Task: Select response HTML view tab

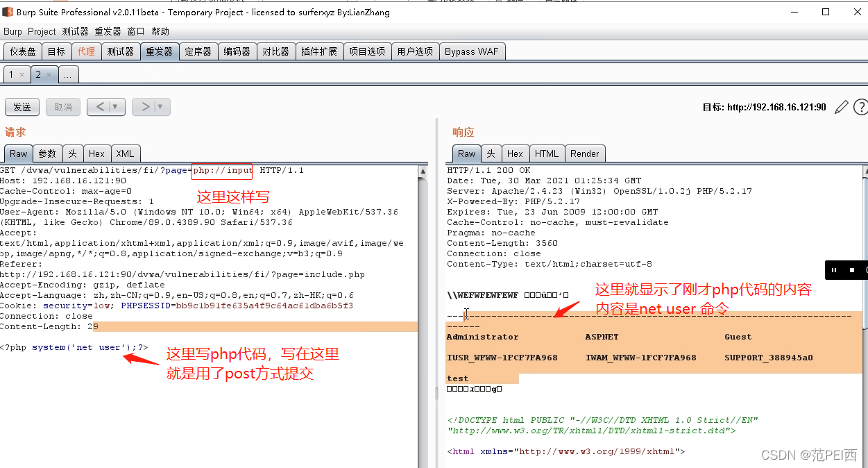Action: (x=546, y=153)
